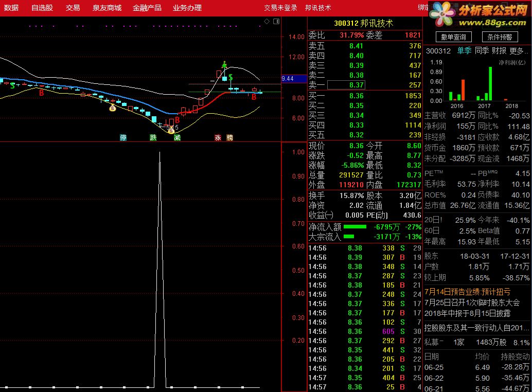Open the 业务办理 menu
532x392 pixels.
pos(187,8)
